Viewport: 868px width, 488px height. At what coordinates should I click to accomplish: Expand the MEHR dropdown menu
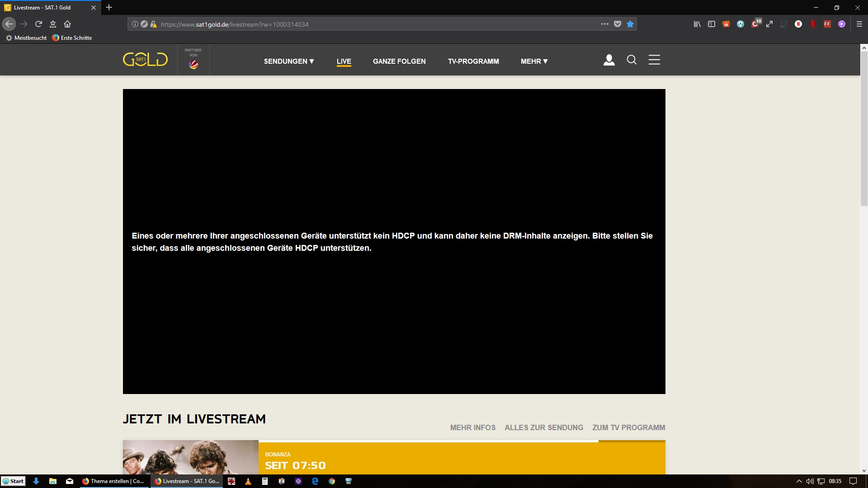(x=534, y=61)
